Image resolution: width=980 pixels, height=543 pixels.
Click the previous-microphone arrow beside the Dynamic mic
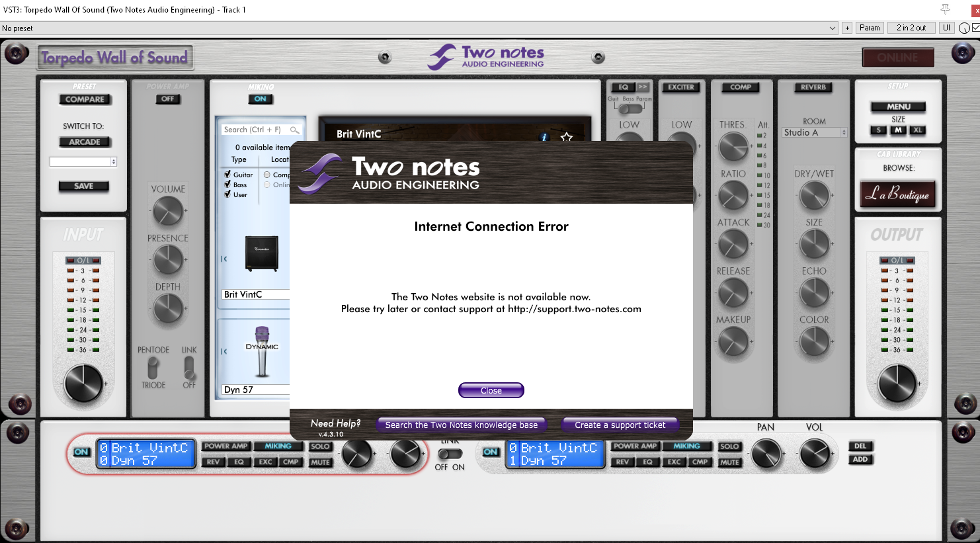pyautogui.click(x=224, y=351)
